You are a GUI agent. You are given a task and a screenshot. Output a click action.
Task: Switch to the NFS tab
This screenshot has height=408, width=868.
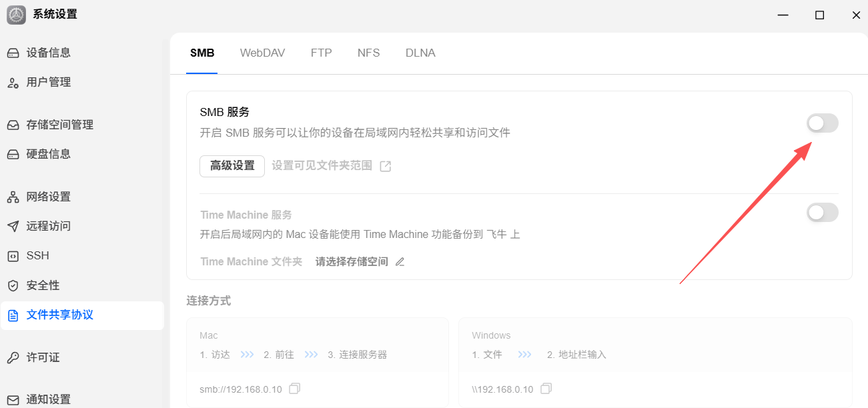pyautogui.click(x=368, y=53)
